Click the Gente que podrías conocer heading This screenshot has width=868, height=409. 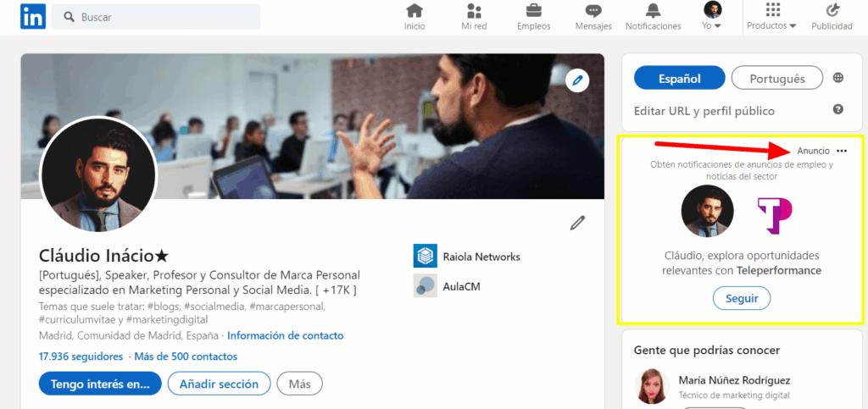(707, 350)
